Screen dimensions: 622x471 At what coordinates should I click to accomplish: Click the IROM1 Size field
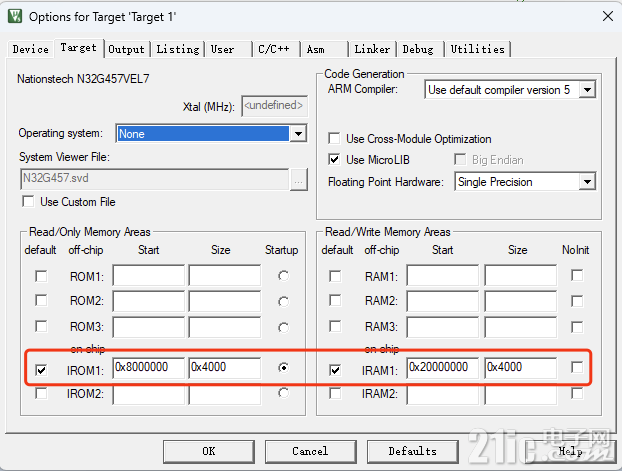point(225,367)
